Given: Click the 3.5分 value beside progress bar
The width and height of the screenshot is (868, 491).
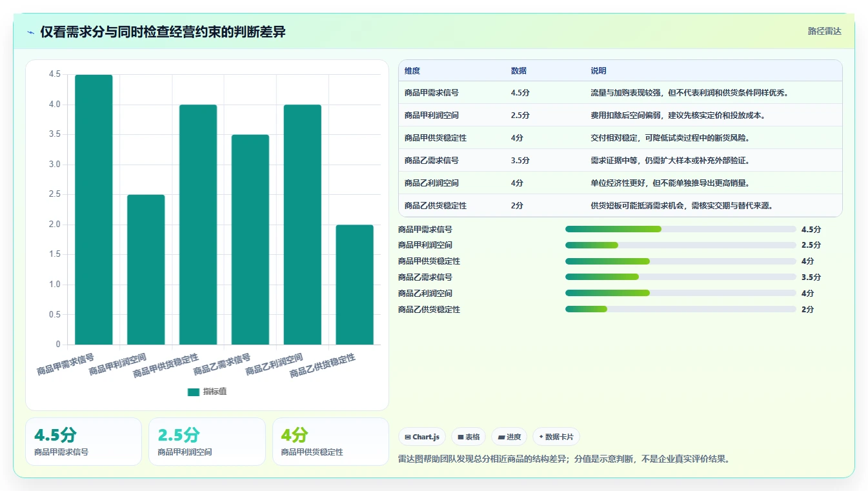Looking at the screenshot, I should coord(811,277).
